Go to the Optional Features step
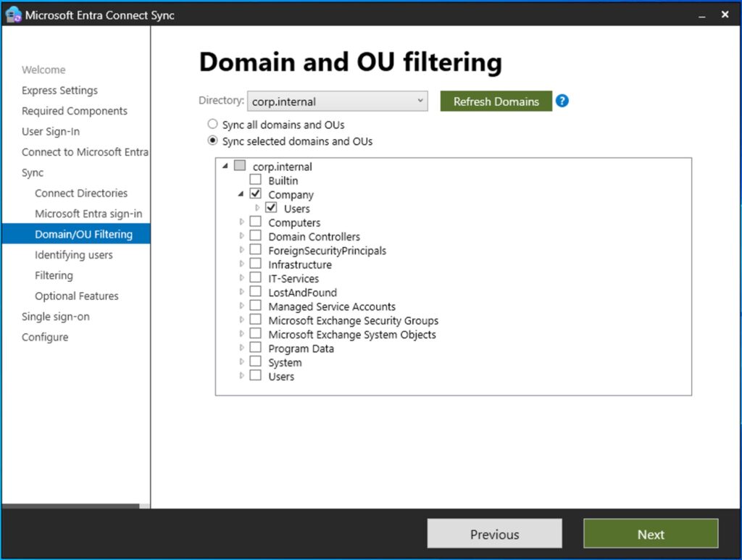The width and height of the screenshot is (742, 560). pyautogui.click(x=76, y=296)
